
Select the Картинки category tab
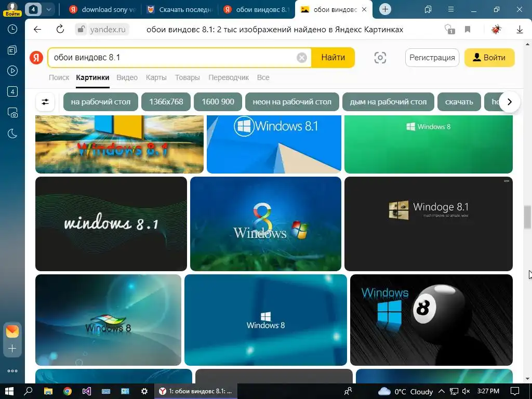tap(92, 77)
